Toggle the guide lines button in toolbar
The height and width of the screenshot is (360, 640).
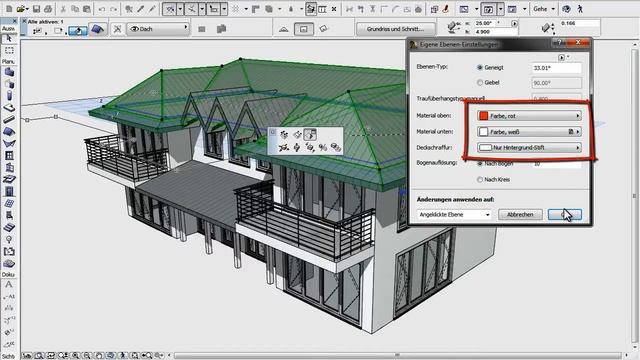point(169,9)
